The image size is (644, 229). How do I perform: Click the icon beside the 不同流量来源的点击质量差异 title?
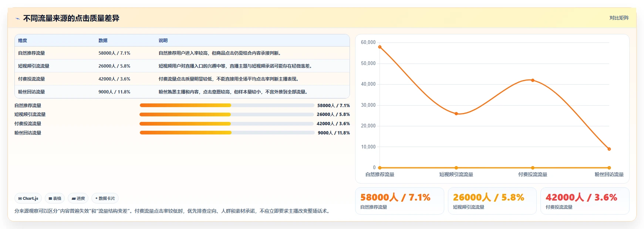coord(17,18)
